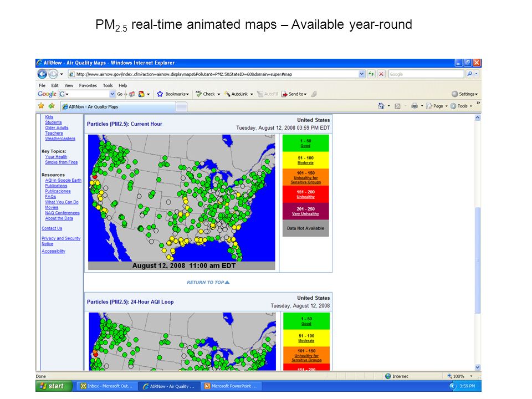Click the Windows start button
Viewport: 532px width, 399px height.
click(x=54, y=386)
